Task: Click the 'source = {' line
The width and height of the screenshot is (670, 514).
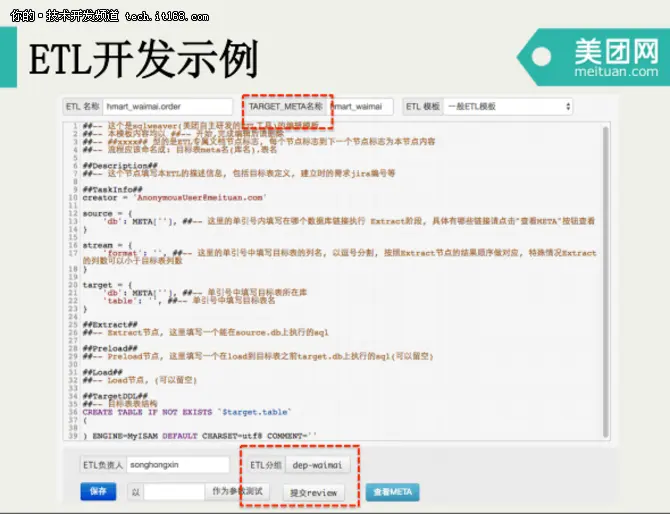Action: pyautogui.click(x=107, y=213)
